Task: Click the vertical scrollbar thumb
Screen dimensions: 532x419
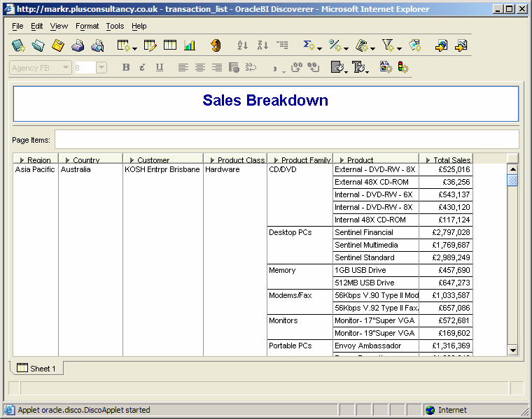Action: 512,180
